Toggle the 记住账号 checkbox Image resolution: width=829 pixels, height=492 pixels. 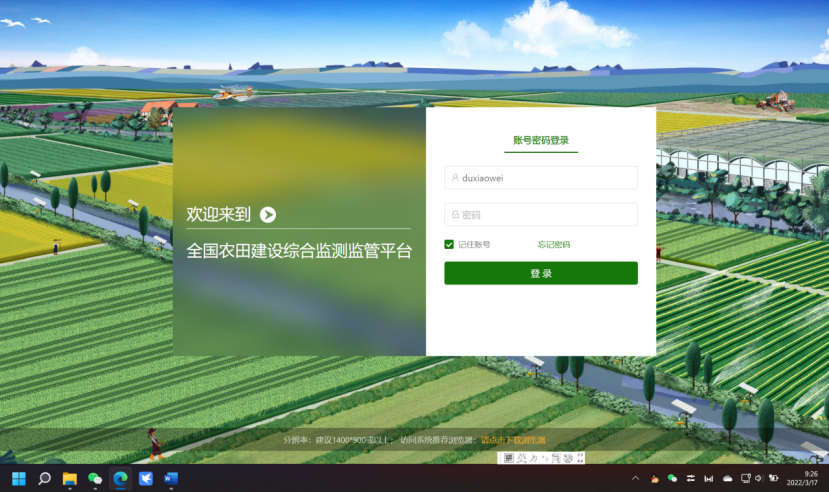click(450, 244)
